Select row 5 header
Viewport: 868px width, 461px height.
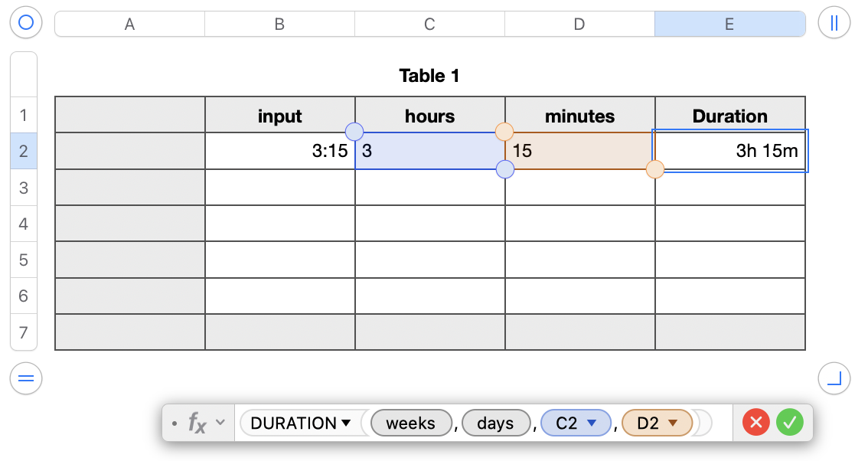tap(23, 260)
